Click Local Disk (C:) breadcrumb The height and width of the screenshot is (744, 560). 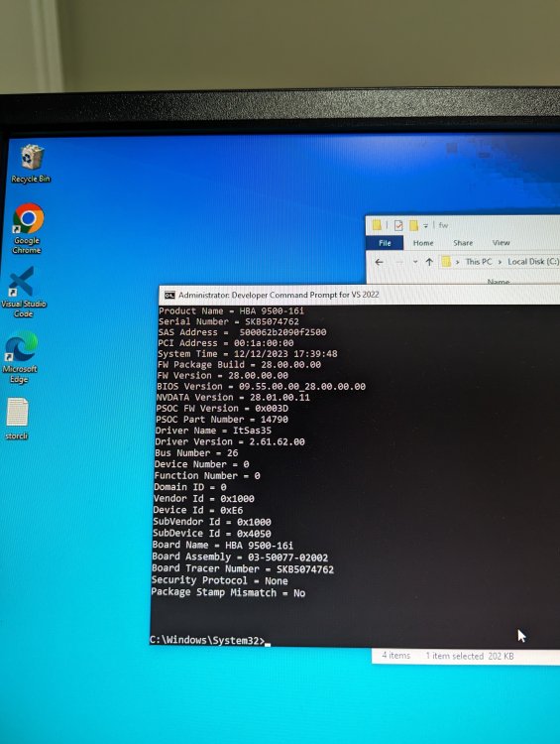point(533,262)
